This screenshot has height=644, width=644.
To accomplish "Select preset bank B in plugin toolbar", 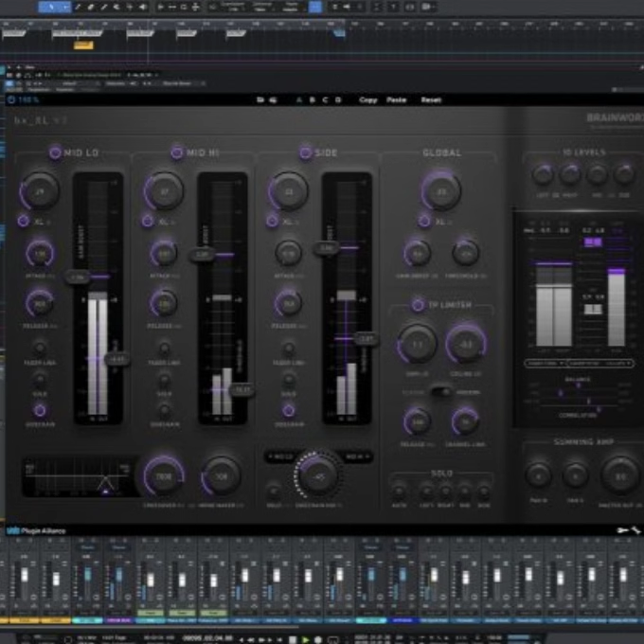I will coord(312,99).
